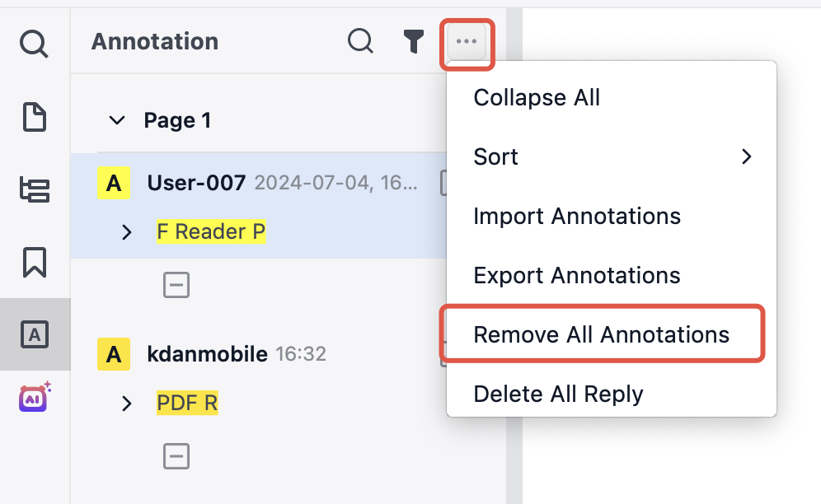Launch the AI assistant sidebar icon
This screenshot has width=821, height=504.
35,397
